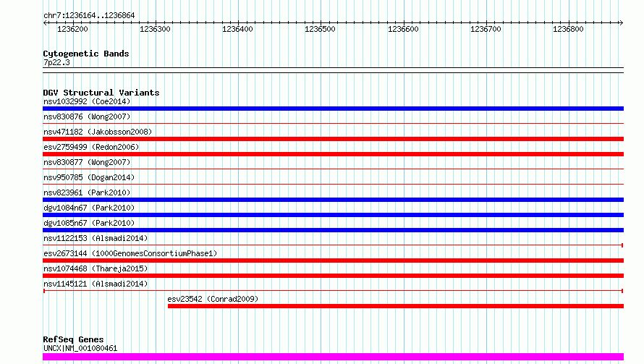Click the thin red line under nsv830876
The width and height of the screenshot is (644, 364).
point(333,123)
